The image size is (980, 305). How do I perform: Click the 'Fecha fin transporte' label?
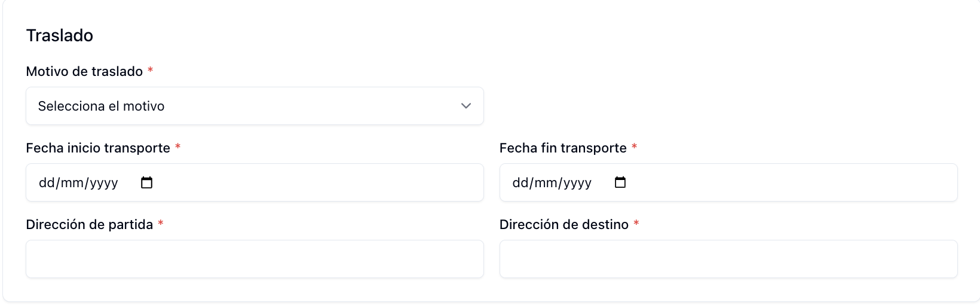[x=563, y=148]
